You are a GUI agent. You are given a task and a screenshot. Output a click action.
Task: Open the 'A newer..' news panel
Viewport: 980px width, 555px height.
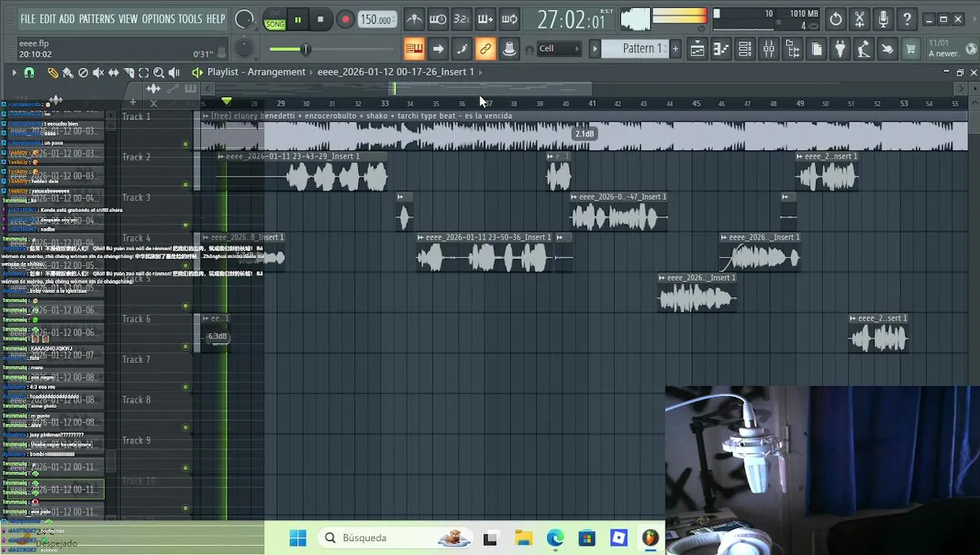952,49
